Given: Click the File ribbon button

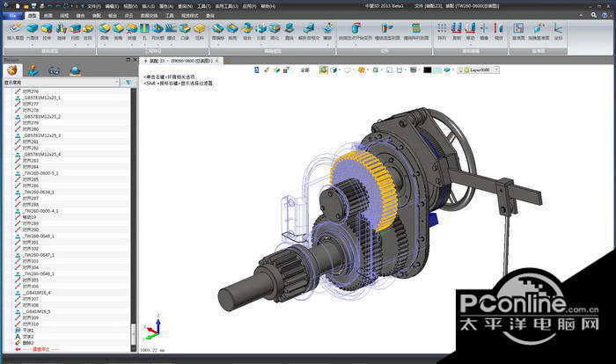Looking at the screenshot, I should [12, 16].
